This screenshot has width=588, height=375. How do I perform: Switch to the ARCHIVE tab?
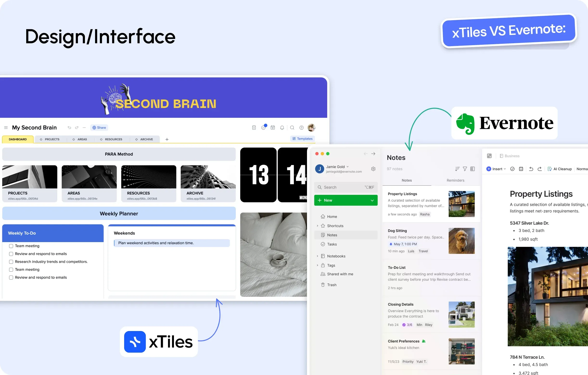coord(144,139)
